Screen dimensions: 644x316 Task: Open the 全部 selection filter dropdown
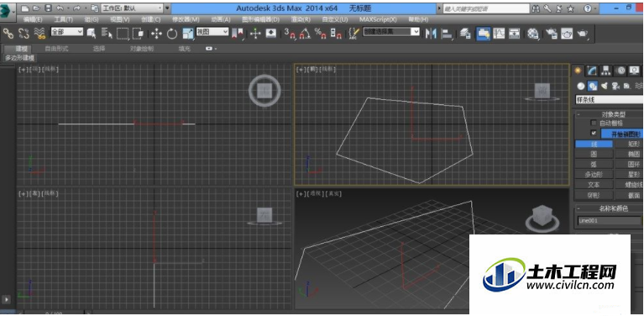(67, 32)
